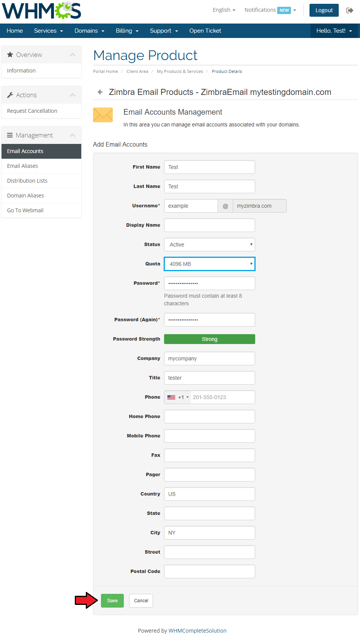Focus the Password field
Viewport: 360px width, 644px height.
point(210,283)
